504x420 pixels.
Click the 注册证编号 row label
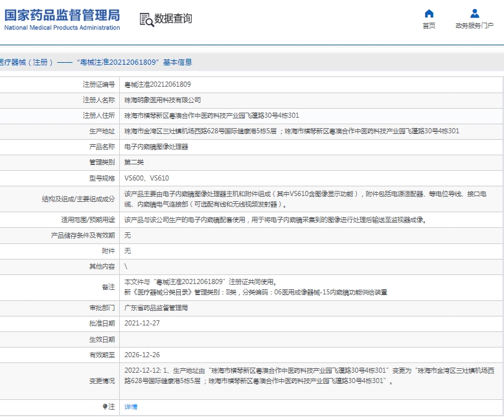pos(98,84)
